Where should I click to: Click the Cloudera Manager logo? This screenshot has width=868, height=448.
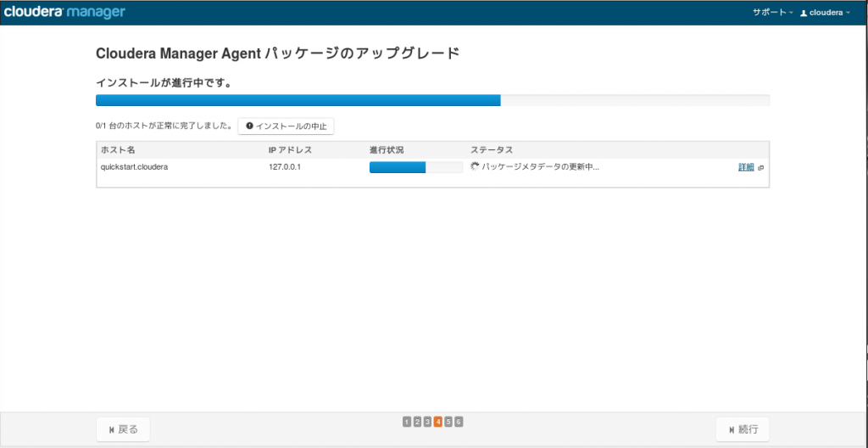(x=64, y=11)
